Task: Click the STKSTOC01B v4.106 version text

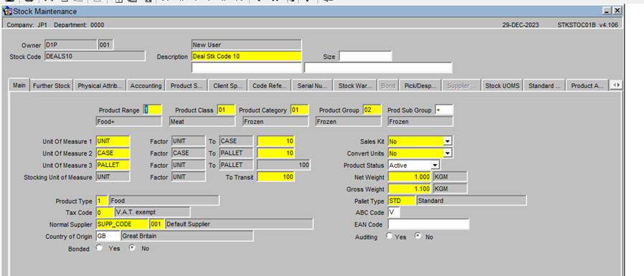Action: pyautogui.click(x=587, y=24)
